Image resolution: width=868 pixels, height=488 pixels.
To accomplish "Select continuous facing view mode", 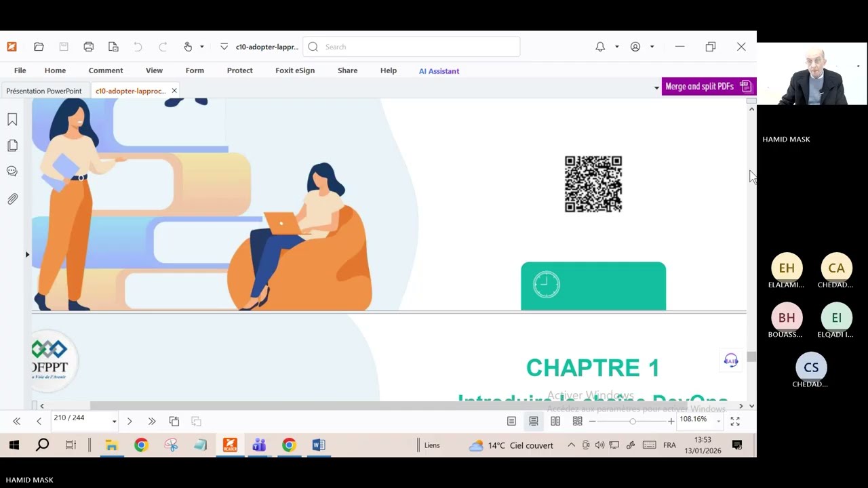I will 578,421.
